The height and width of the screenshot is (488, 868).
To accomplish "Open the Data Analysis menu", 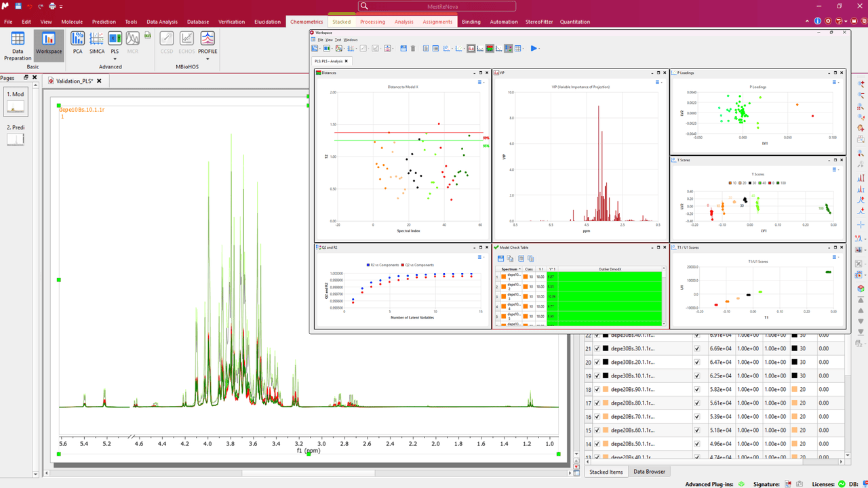I will pyautogui.click(x=162, y=22).
